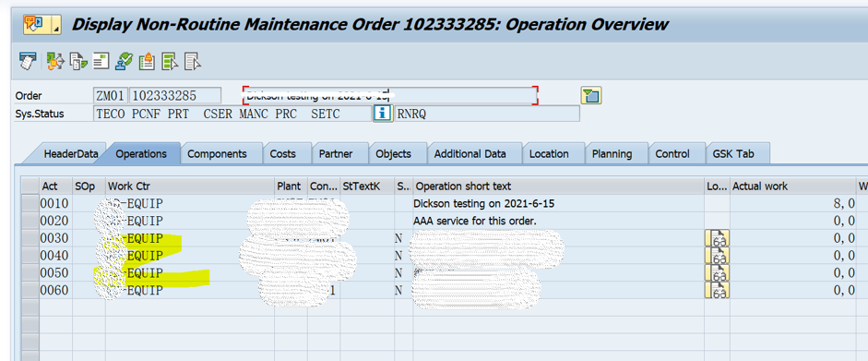Select the Operations tab
Viewport: 868px width, 361px height.
141,154
